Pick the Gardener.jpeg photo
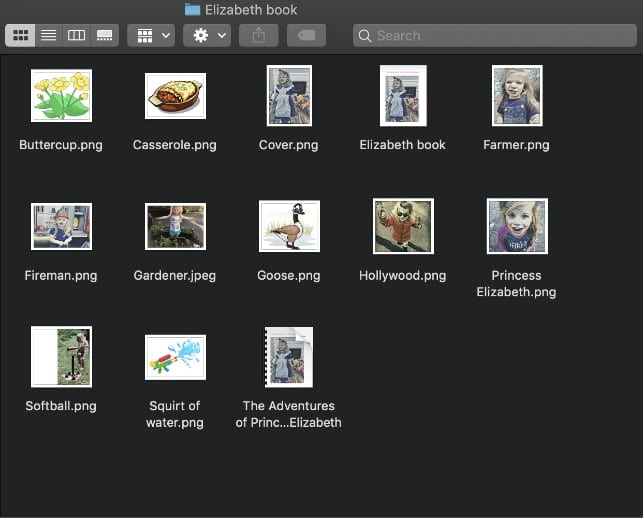Screen dimensions: 643x518 [175, 226]
